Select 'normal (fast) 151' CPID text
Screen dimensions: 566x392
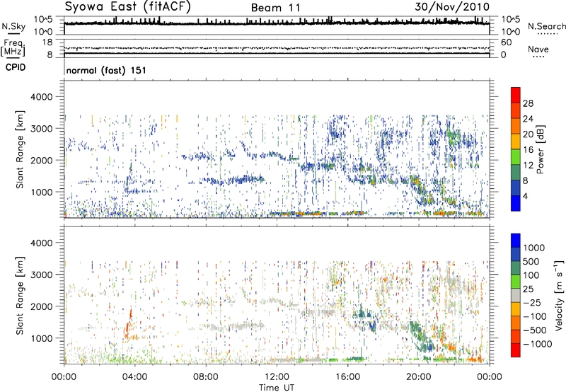(106, 70)
